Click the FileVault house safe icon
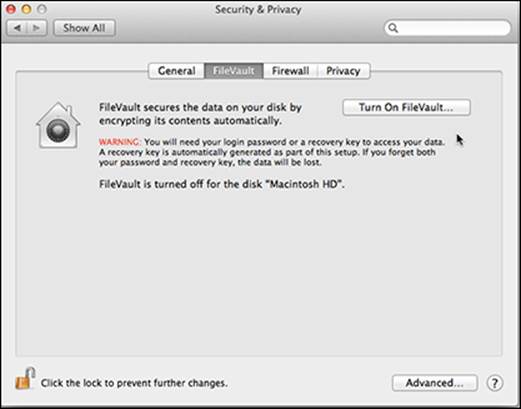The height and width of the screenshot is (409, 521). point(58,125)
